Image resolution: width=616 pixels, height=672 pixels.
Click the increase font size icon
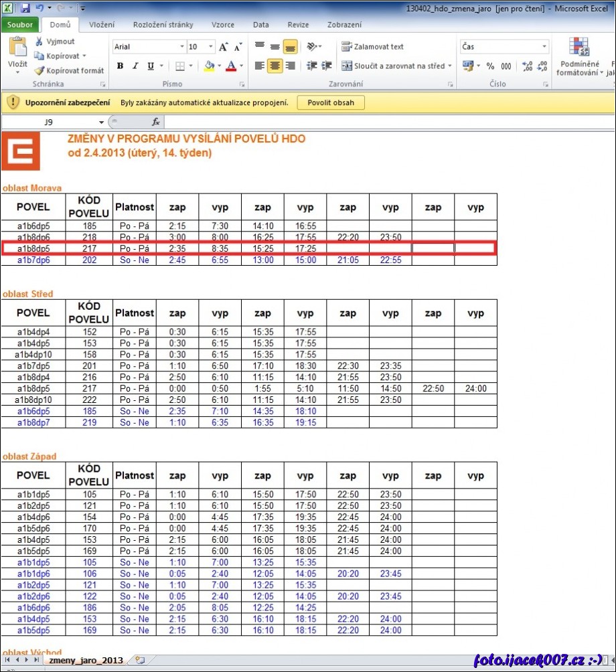[224, 47]
